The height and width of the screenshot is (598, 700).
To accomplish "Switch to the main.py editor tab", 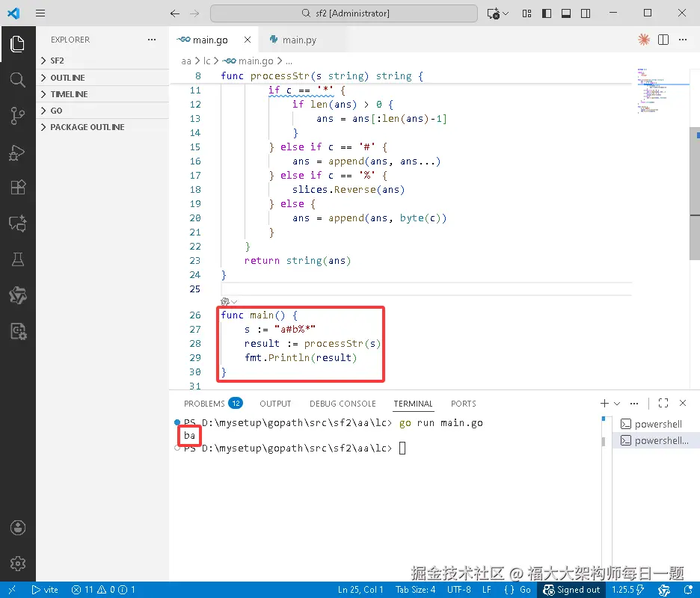I will [299, 40].
